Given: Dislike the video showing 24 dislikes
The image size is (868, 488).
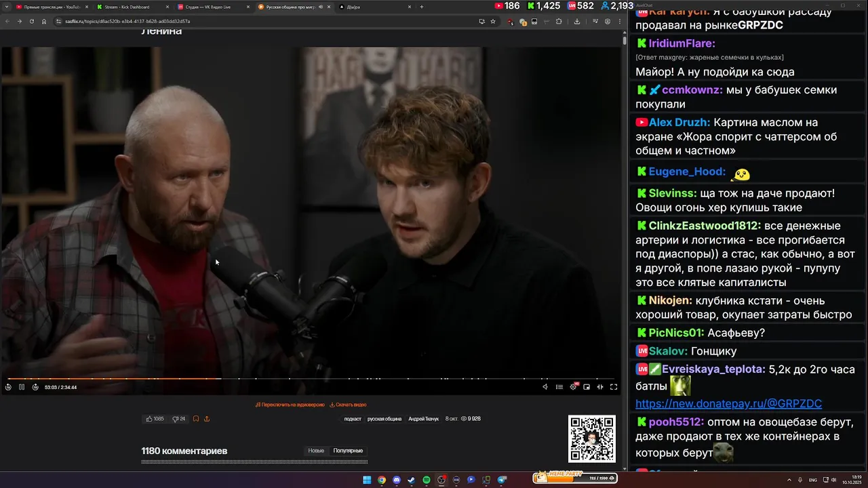Looking at the screenshot, I should 179,419.
